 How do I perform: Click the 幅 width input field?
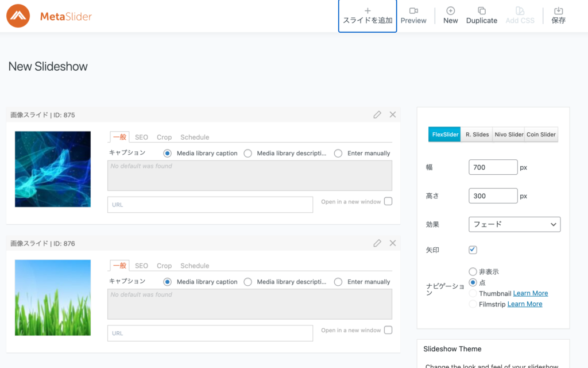[493, 167]
